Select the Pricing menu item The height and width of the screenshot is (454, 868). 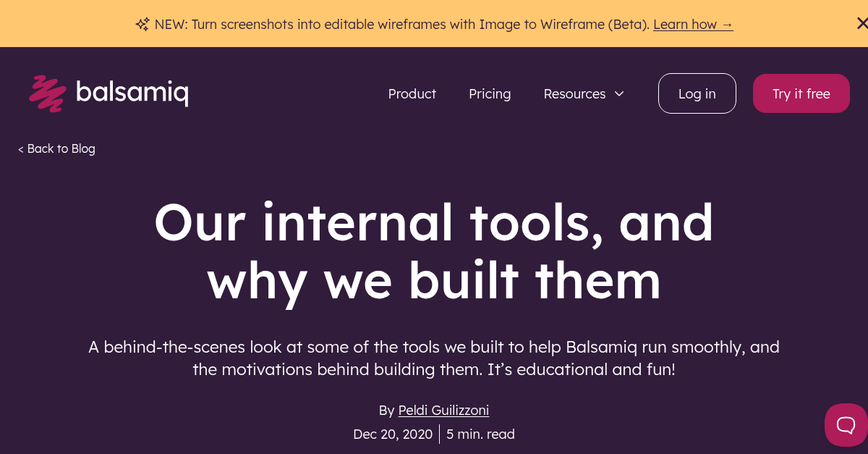click(x=490, y=93)
